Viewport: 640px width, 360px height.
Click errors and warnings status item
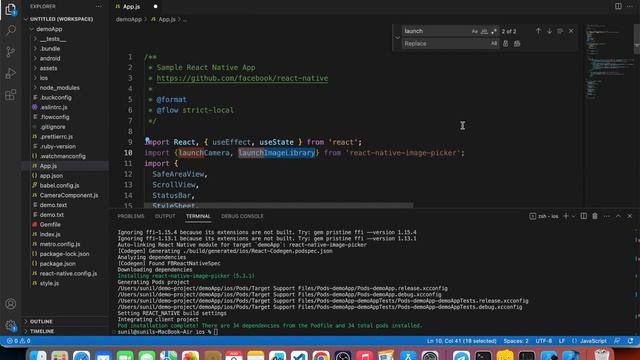coord(18,341)
